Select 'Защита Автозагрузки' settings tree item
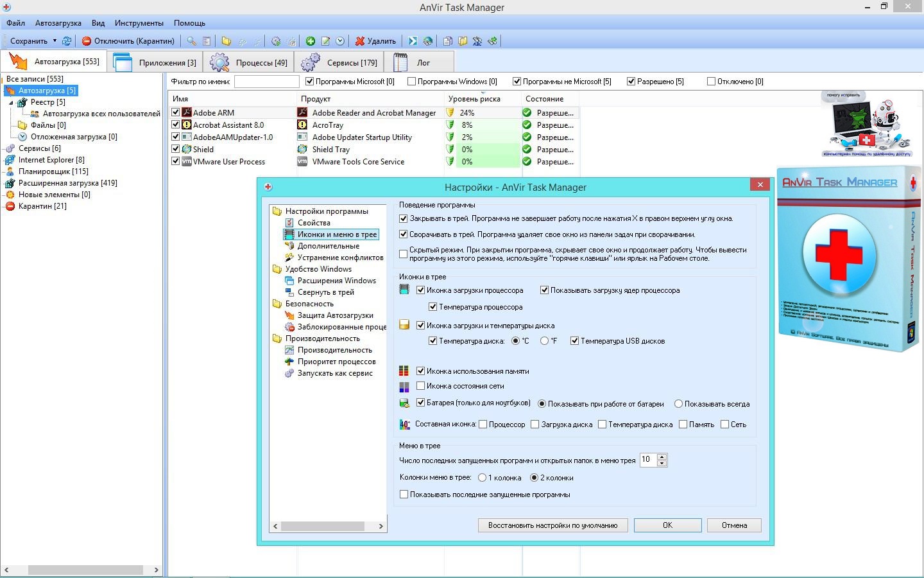Screen dimensions: 924x578 pos(336,315)
